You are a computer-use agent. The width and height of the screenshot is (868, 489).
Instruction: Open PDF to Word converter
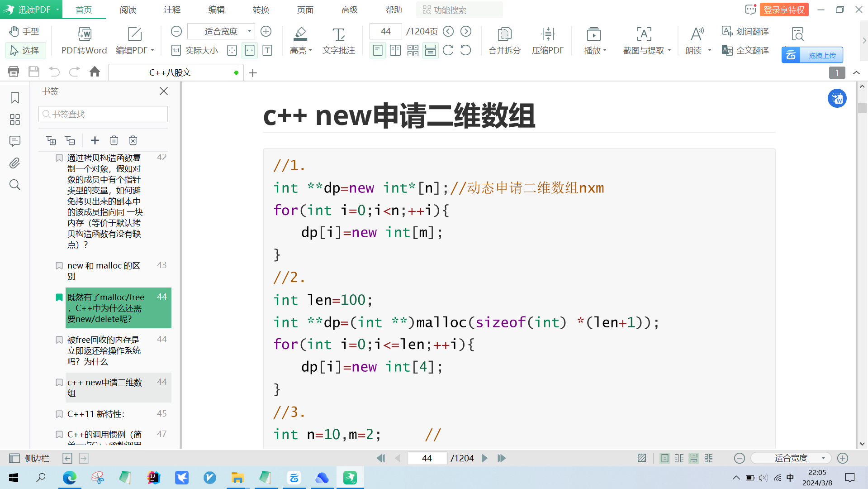coord(84,40)
